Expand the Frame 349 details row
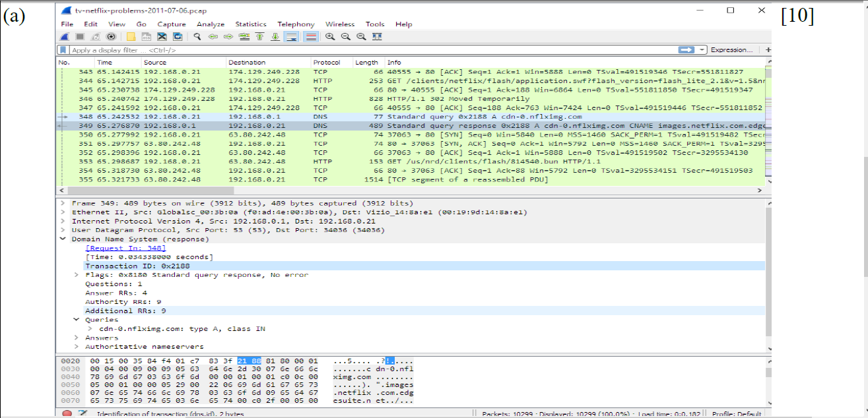The image size is (868, 418). click(63, 203)
